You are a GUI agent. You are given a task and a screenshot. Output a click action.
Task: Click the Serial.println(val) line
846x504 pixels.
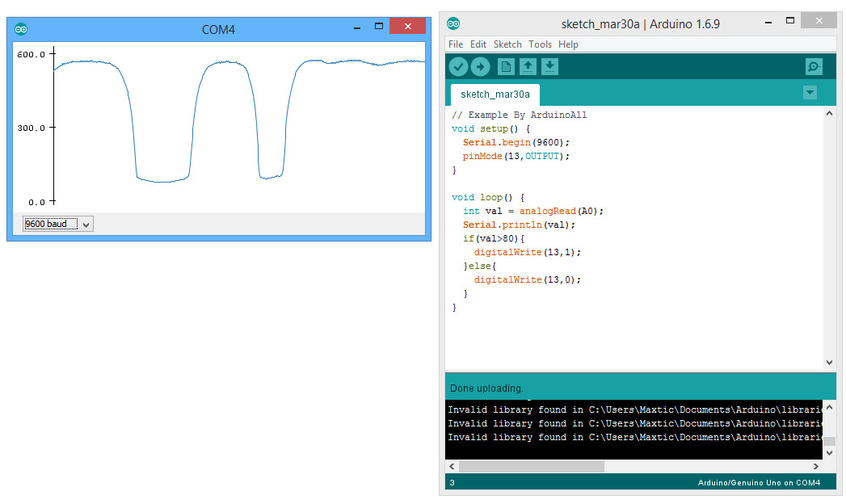point(519,225)
